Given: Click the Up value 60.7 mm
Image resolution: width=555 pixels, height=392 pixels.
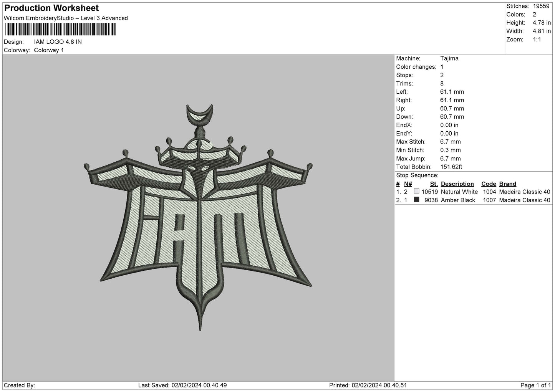Looking at the screenshot, I should pyautogui.click(x=452, y=109).
